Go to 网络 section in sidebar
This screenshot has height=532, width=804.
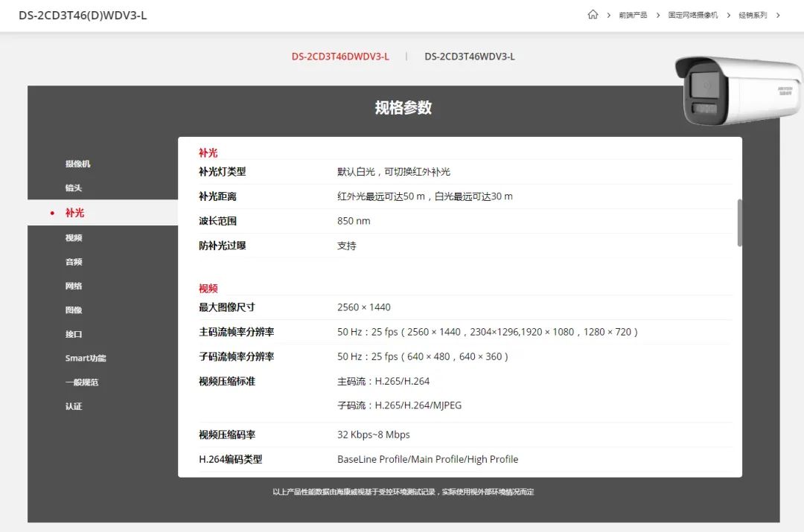click(x=73, y=286)
